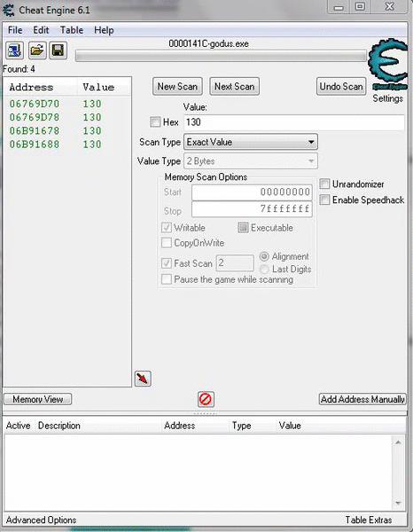Click the Next Scan button

(234, 87)
